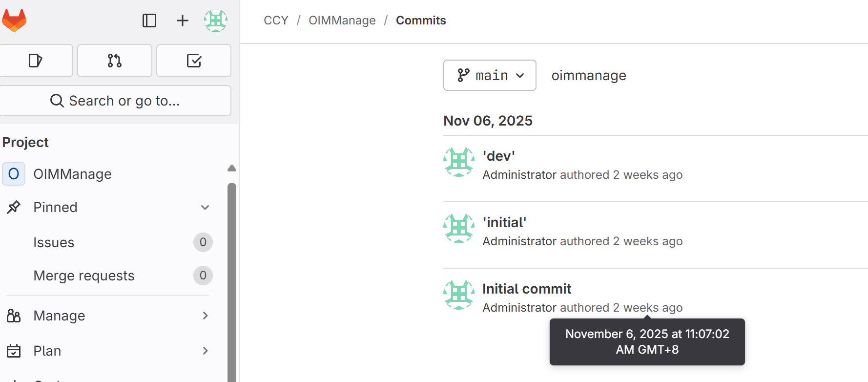Open merge requests icon button
The width and height of the screenshot is (868, 382).
click(x=115, y=61)
